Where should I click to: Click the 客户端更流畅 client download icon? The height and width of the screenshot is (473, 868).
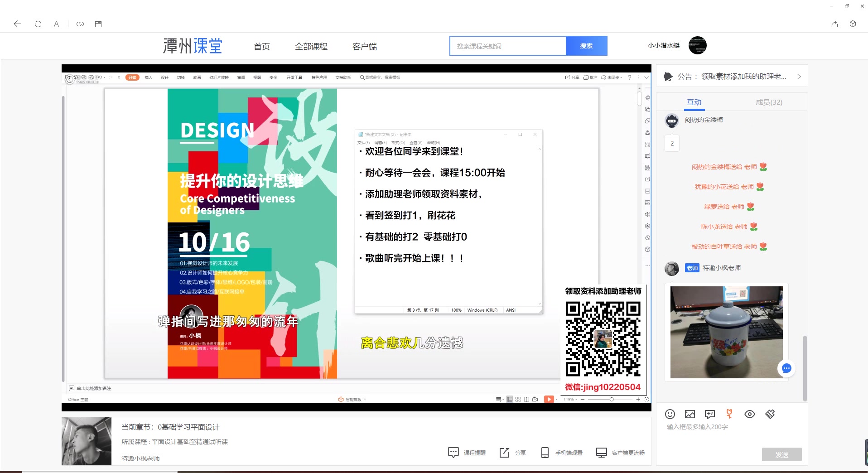click(602, 452)
